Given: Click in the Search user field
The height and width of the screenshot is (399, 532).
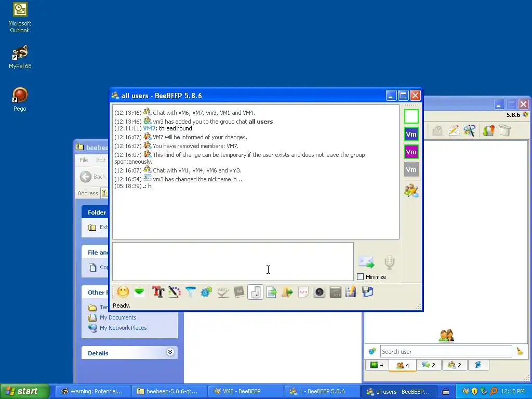Looking at the screenshot, I should [446, 352].
